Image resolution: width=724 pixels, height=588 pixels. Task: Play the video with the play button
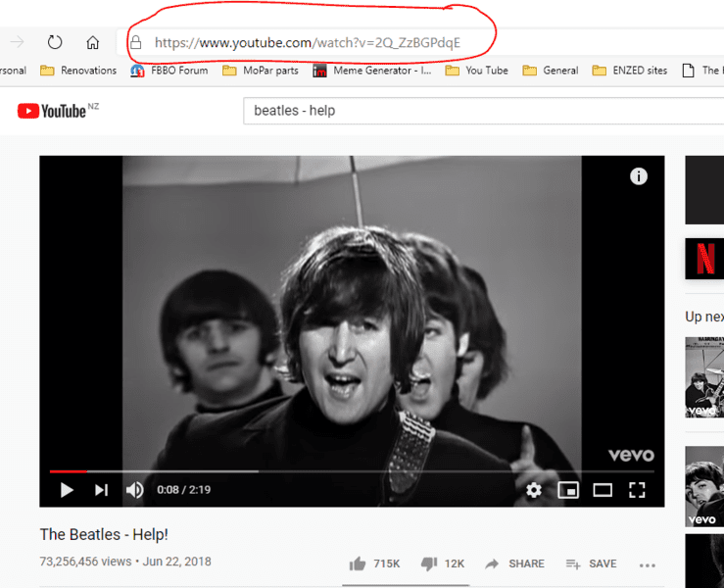coord(67,490)
